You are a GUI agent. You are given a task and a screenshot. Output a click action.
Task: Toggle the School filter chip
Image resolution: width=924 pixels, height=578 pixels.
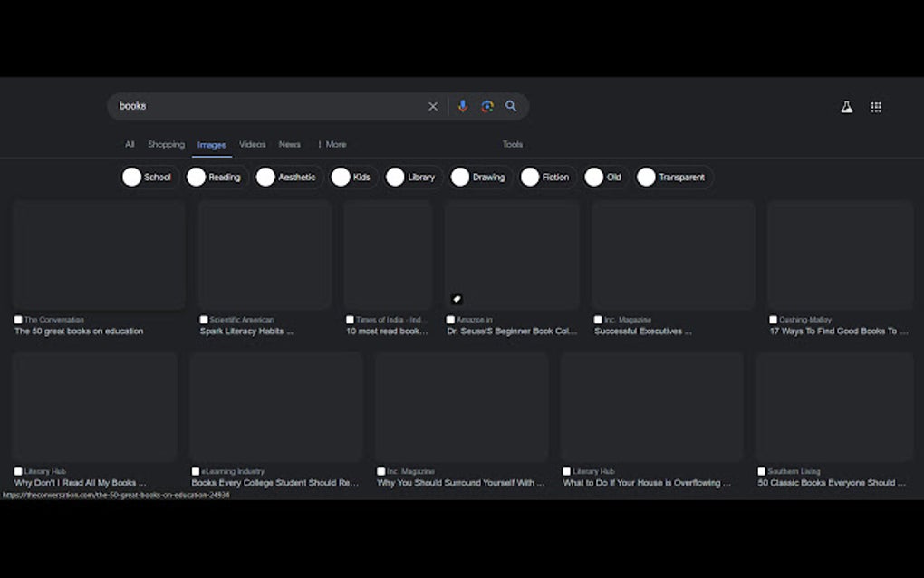click(x=149, y=177)
